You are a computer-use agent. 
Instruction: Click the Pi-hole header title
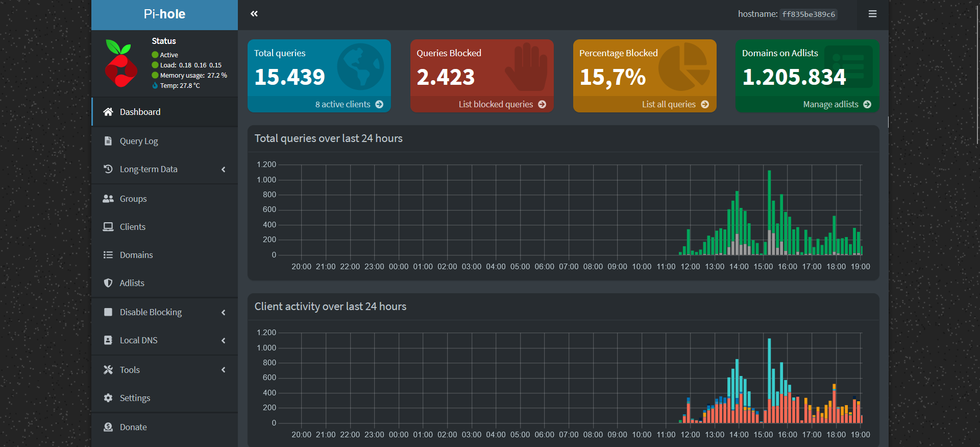(164, 14)
